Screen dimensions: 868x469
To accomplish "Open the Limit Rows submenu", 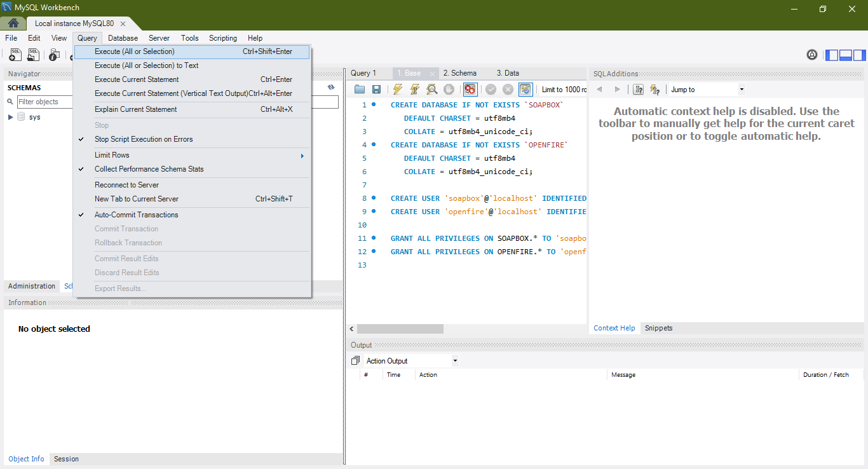I will tap(193, 155).
